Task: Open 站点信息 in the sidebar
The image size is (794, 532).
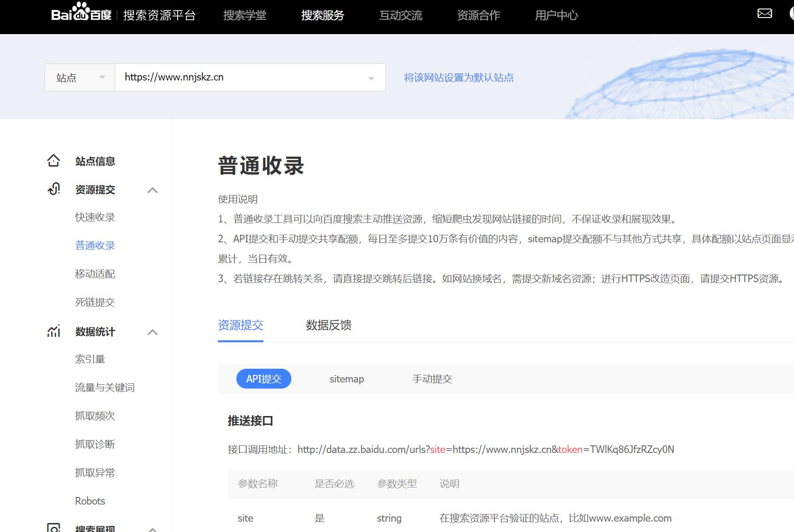Action: click(x=95, y=161)
